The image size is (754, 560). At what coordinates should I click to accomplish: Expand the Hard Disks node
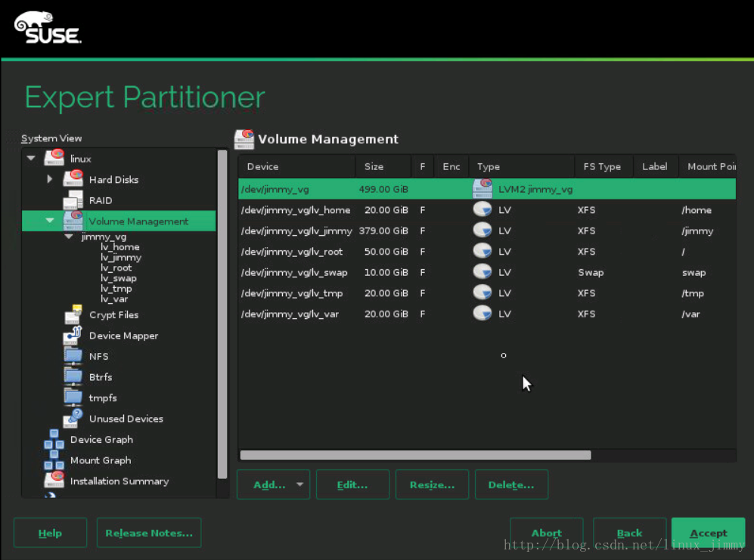click(50, 179)
